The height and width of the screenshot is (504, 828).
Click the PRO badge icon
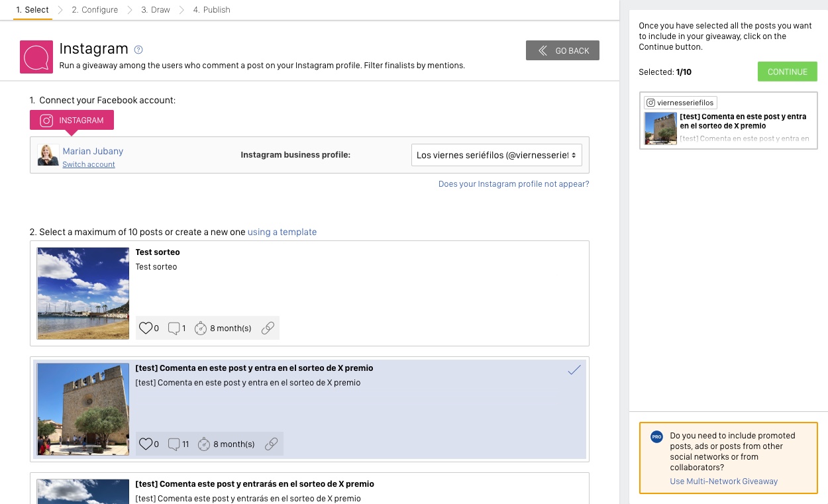point(657,436)
